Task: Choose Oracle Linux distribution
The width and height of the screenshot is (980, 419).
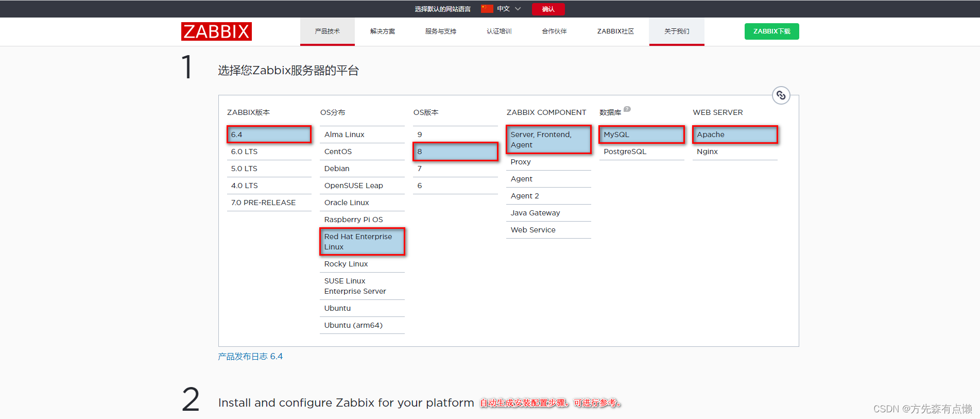Action: pyautogui.click(x=362, y=203)
